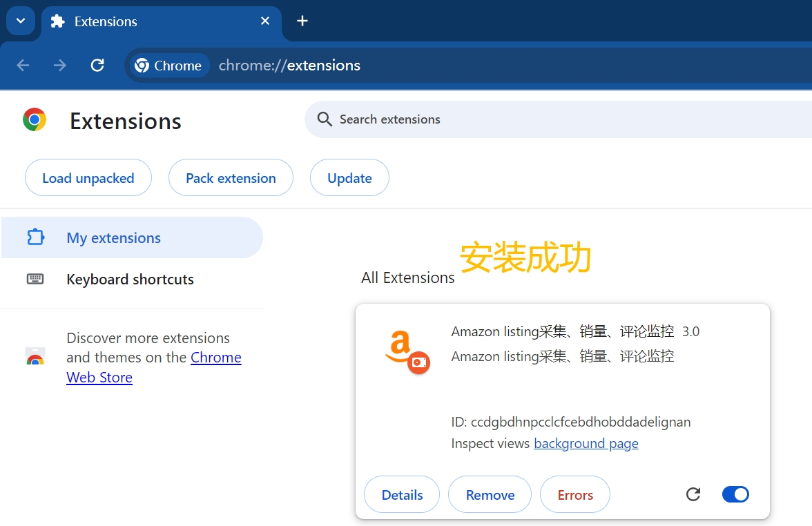Click the puzzle piece favicon on tab
This screenshot has height=526, width=812.
point(57,21)
